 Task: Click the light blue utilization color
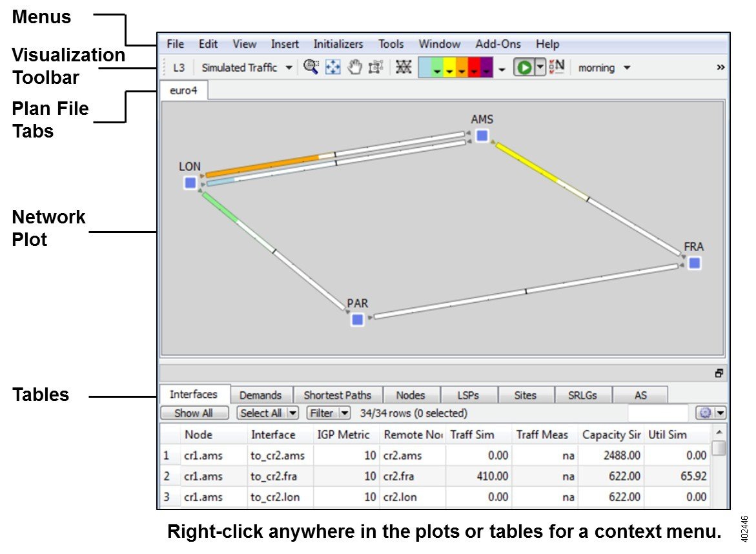tap(424, 67)
